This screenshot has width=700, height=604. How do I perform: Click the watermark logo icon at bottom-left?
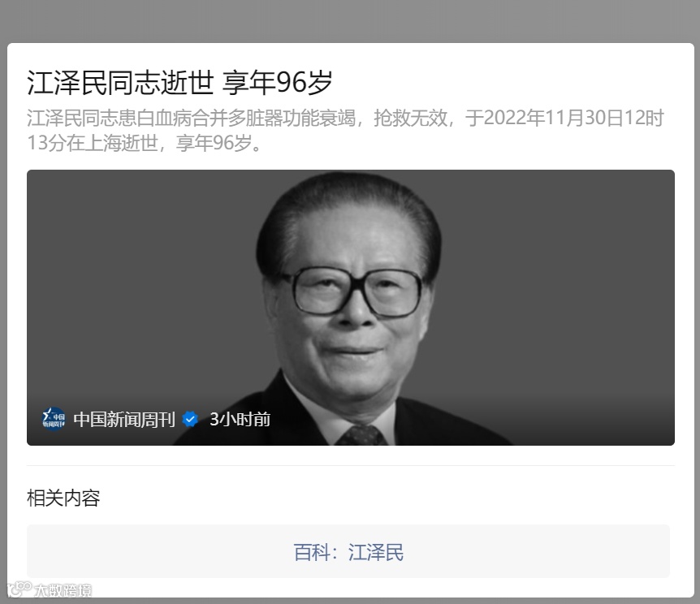(x=19, y=589)
